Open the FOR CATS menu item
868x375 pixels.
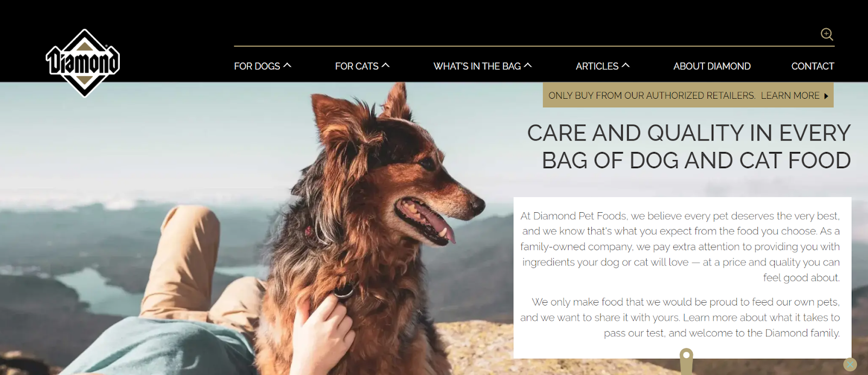tap(356, 66)
